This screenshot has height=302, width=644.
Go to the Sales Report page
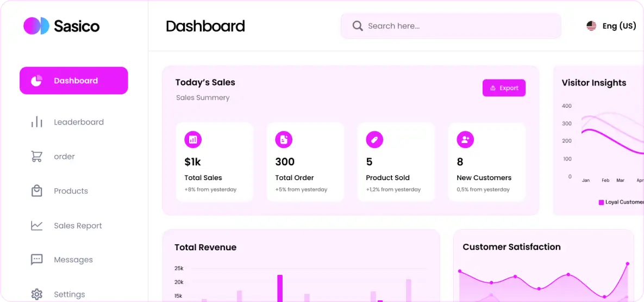click(x=78, y=225)
